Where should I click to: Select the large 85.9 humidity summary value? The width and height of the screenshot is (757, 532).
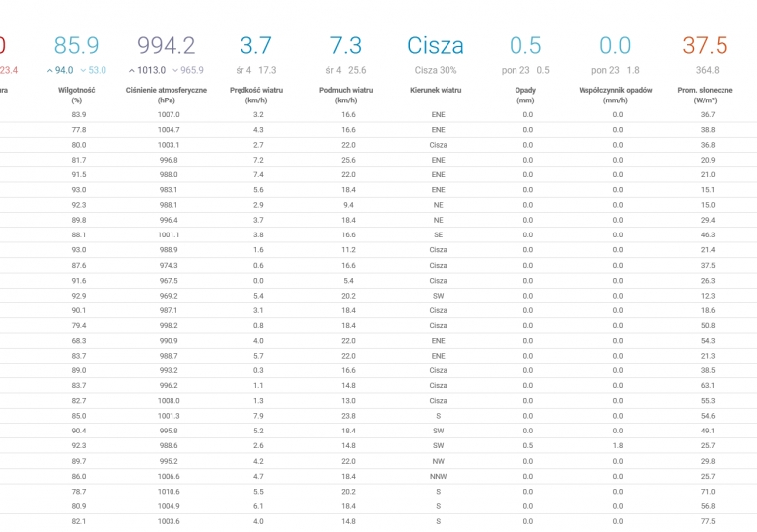pos(77,45)
